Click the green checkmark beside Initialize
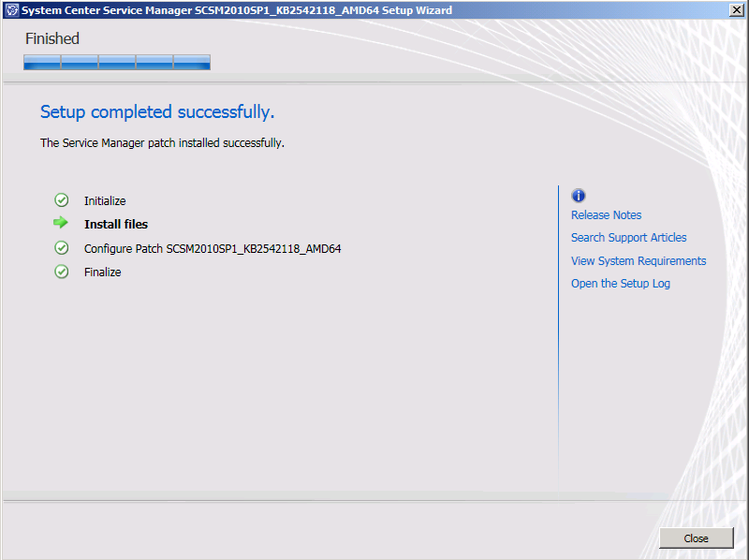Image resolution: width=749 pixels, height=560 pixels. (x=62, y=200)
